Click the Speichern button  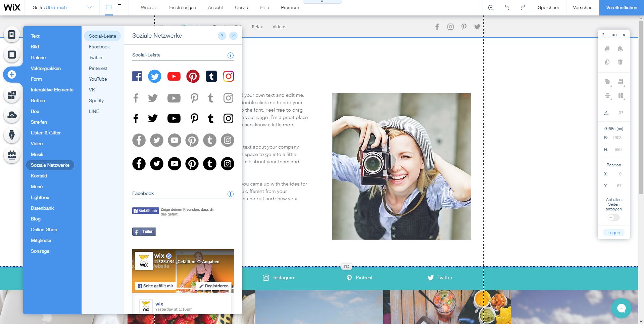[x=548, y=7]
